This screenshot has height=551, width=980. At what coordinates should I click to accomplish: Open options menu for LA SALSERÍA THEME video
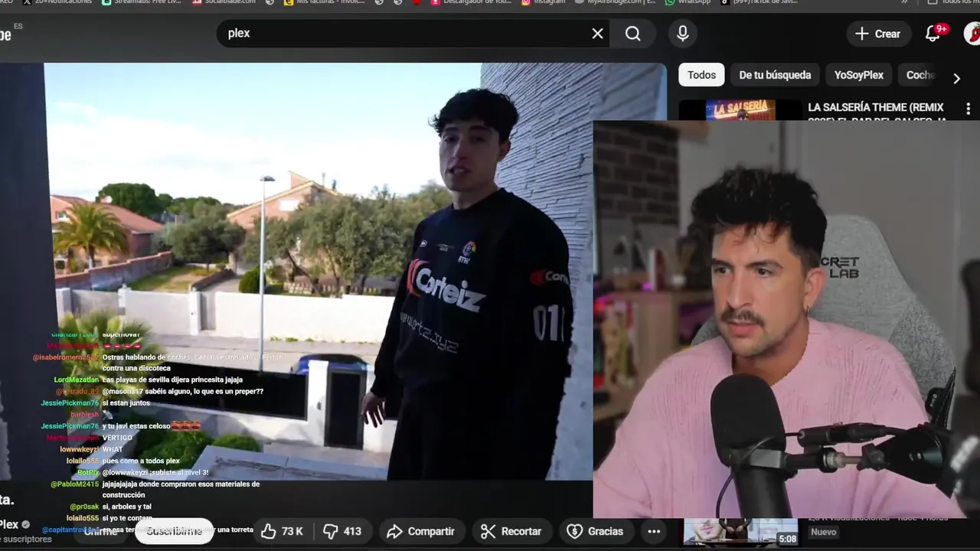pyautogui.click(x=968, y=109)
